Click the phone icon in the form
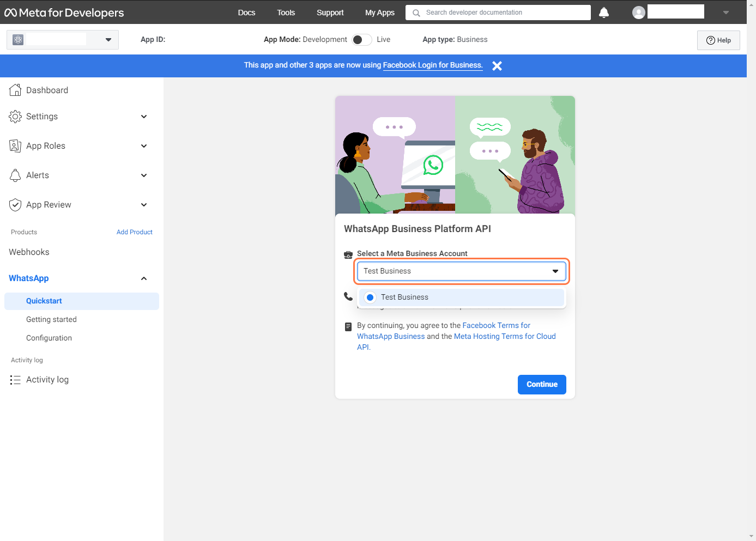The height and width of the screenshot is (541, 756). (x=348, y=296)
